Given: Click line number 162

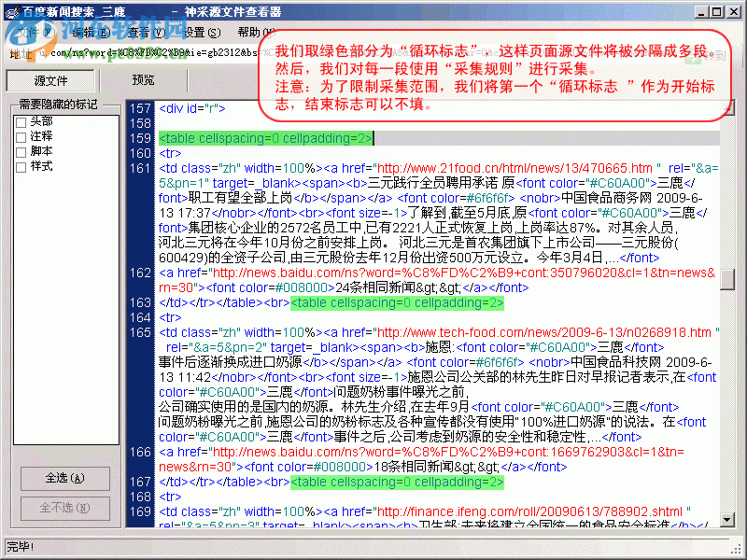Looking at the screenshot, I should pyautogui.click(x=140, y=273).
